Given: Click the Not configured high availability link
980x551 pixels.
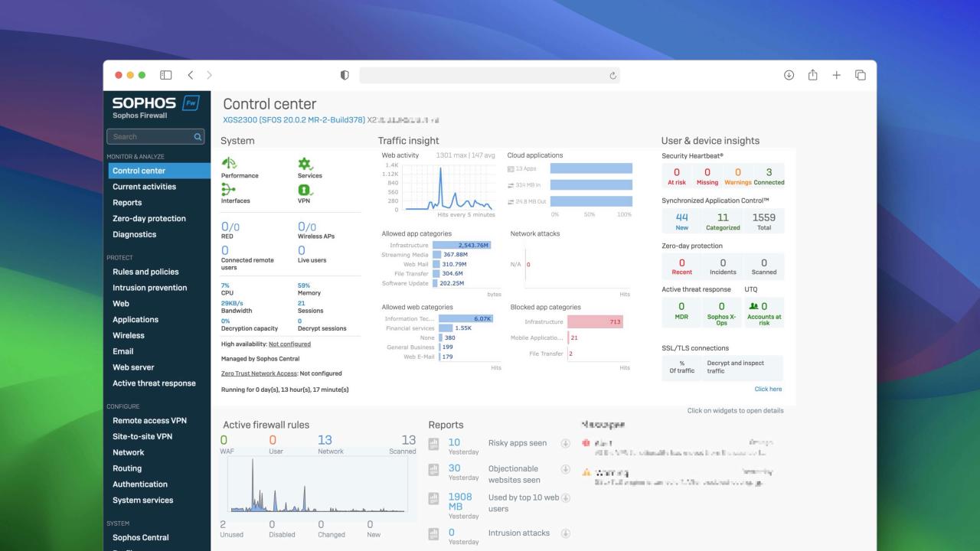Looking at the screenshot, I should click(289, 344).
